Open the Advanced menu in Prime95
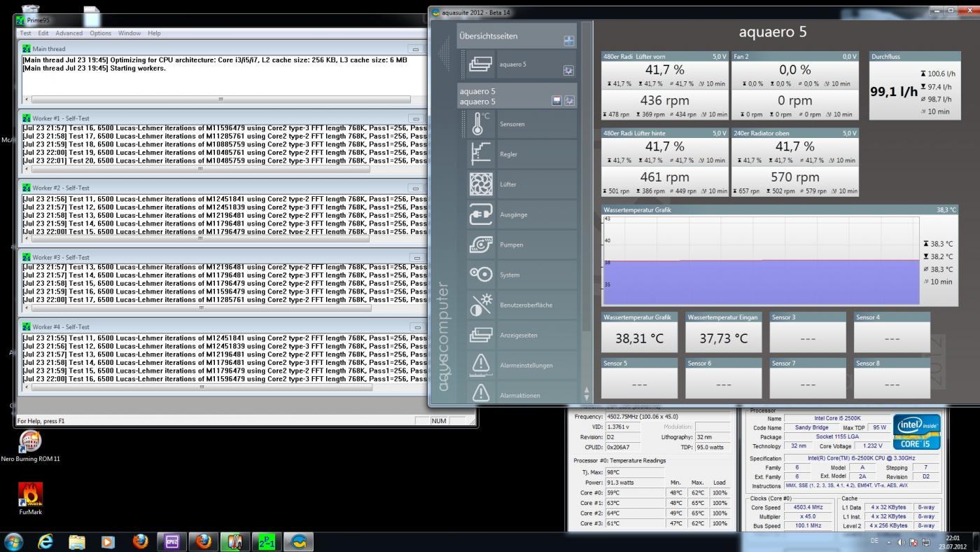980x552 pixels. [x=69, y=33]
